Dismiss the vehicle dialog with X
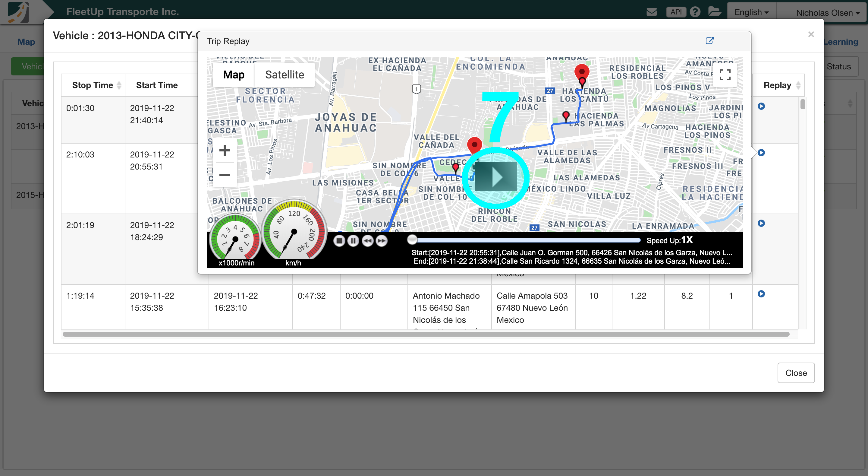The image size is (868, 476). pyautogui.click(x=811, y=34)
